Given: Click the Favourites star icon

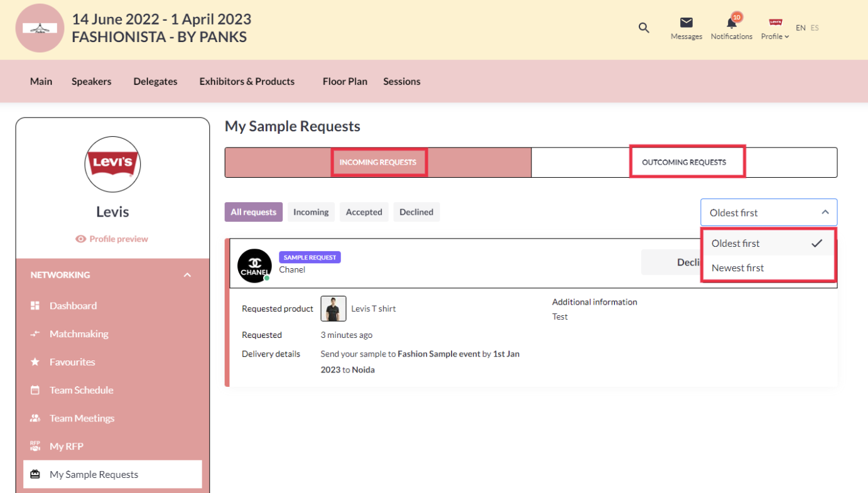Looking at the screenshot, I should (x=35, y=362).
